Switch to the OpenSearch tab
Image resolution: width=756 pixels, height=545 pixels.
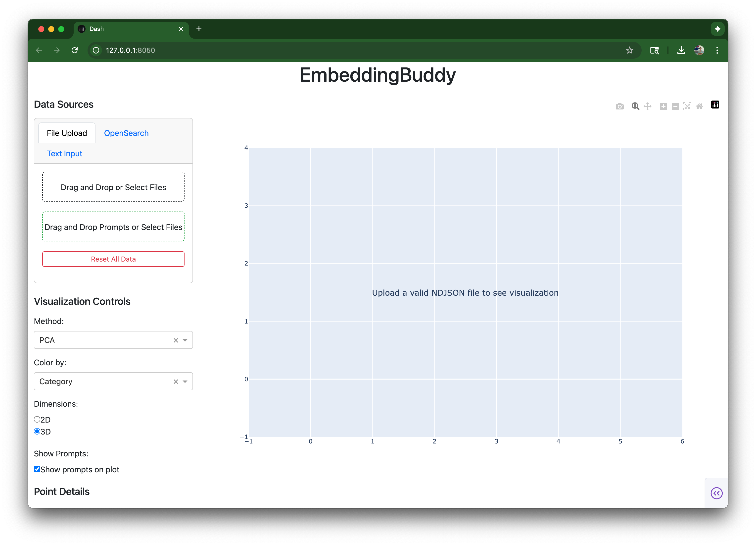pyautogui.click(x=126, y=133)
